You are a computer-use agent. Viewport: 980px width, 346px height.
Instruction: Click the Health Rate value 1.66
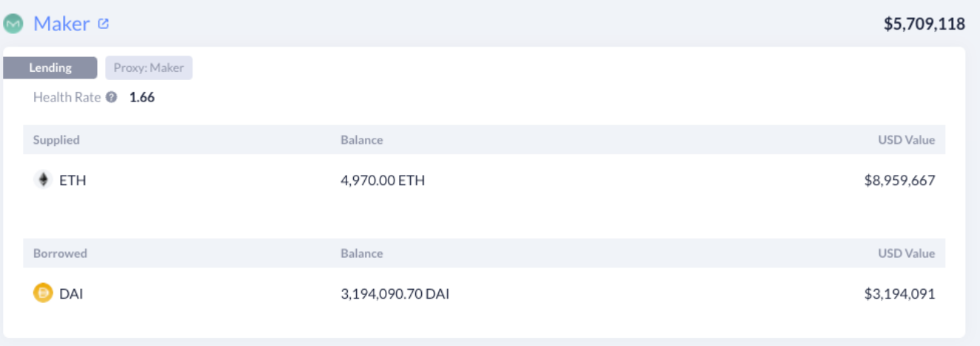(x=142, y=97)
